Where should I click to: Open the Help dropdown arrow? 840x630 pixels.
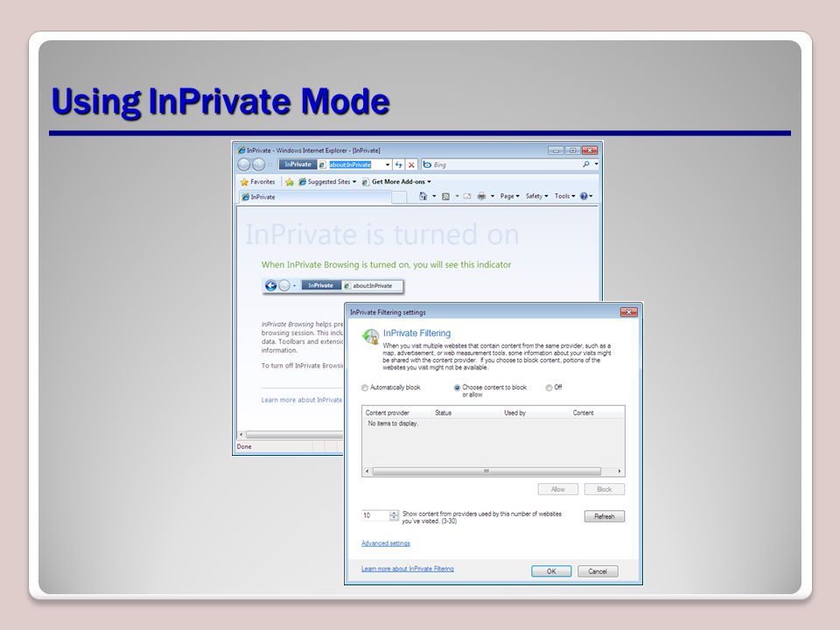point(591,196)
